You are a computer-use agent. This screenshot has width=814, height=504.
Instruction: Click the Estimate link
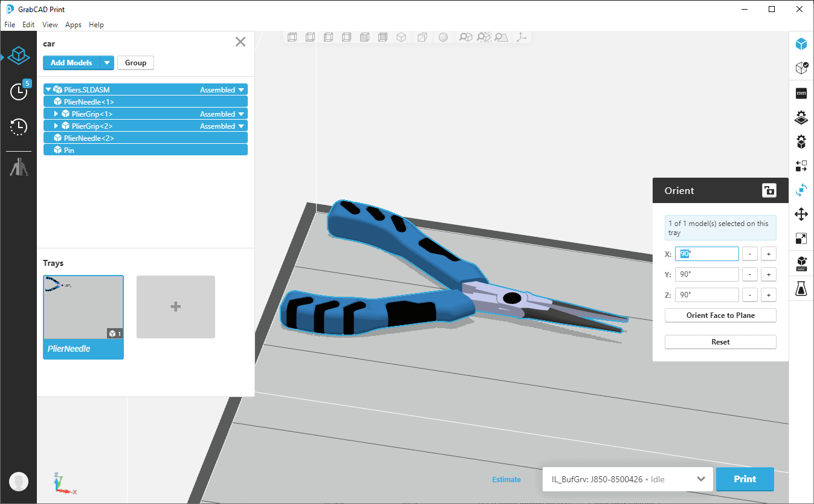coord(506,480)
